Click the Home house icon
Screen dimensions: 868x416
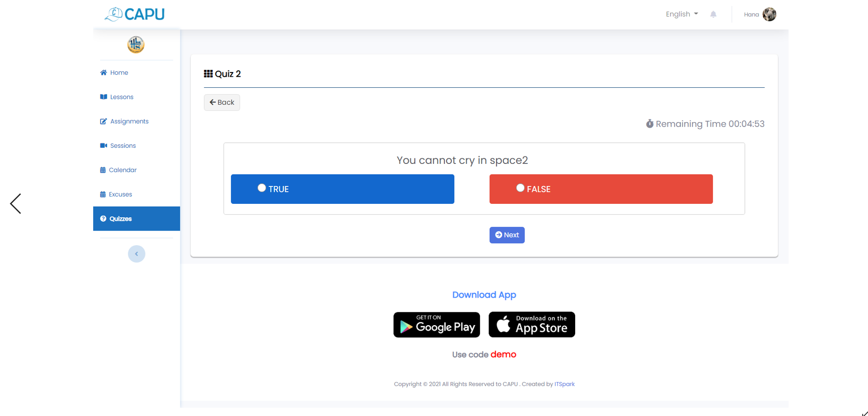pos(103,73)
